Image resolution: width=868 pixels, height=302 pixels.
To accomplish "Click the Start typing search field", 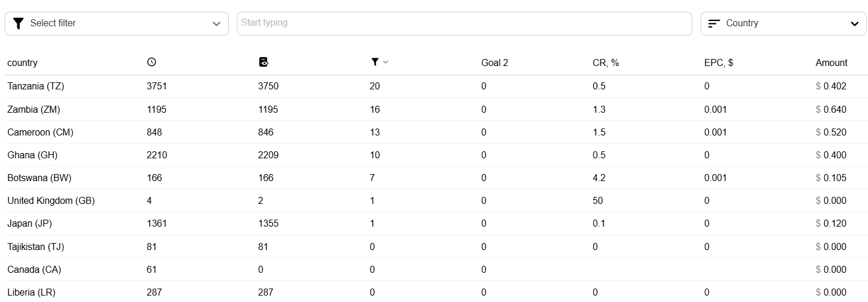I will [x=464, y=23].
